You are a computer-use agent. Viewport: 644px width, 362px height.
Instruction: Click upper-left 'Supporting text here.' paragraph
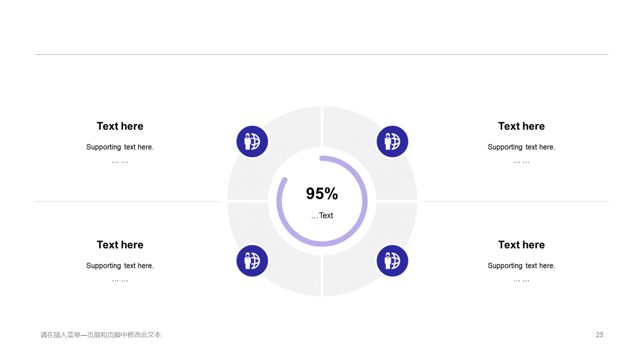pos(120,147)
